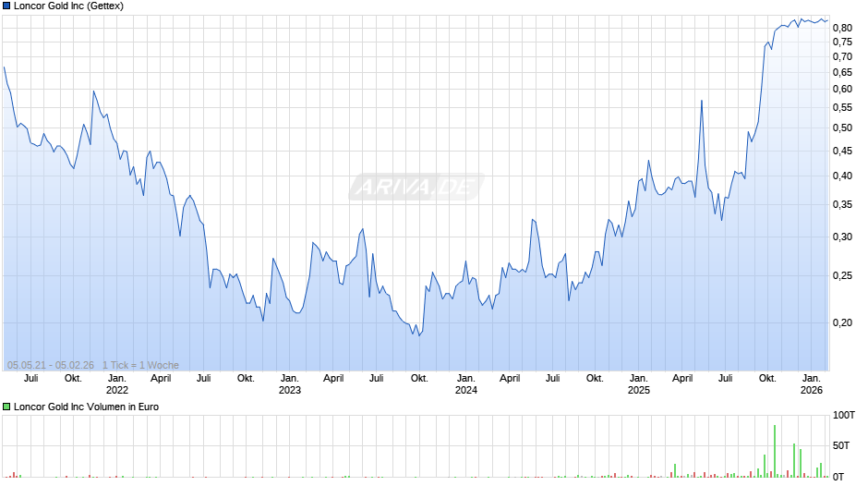
Task: Click the blue legend square beside Loncor Gold Inc
Action: pos(6,6)
